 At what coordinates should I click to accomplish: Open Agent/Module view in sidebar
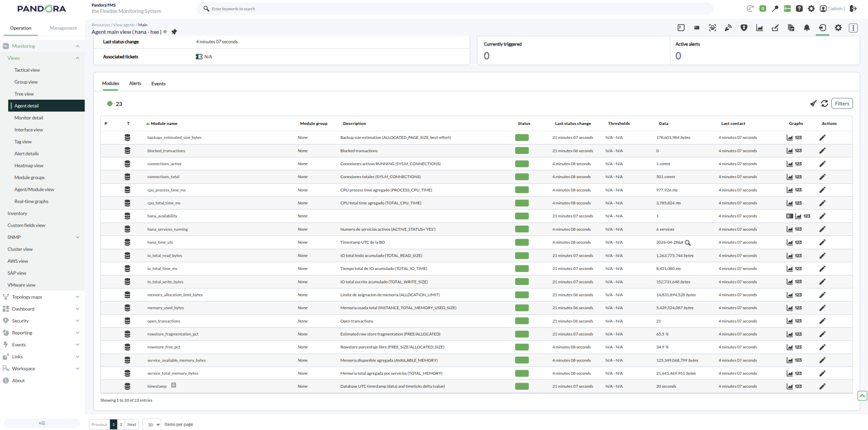tap(34, 190)
